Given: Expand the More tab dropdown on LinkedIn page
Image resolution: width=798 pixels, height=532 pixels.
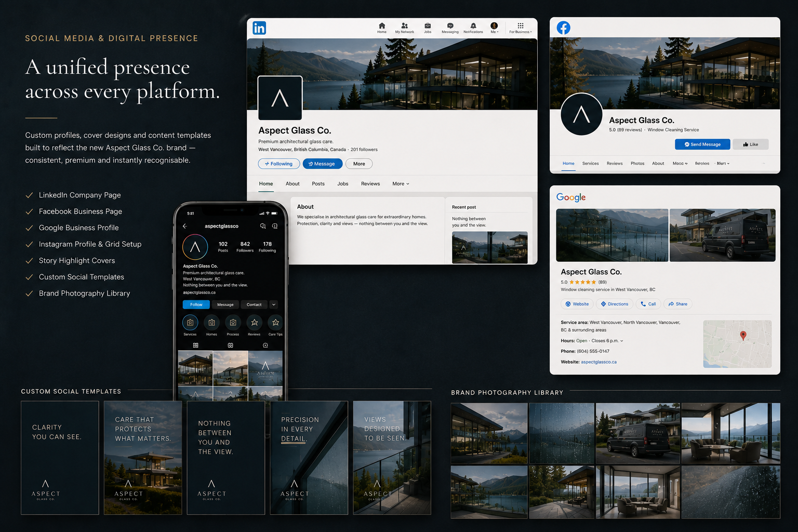Looking at the screenshot, I should pos(401,184).
